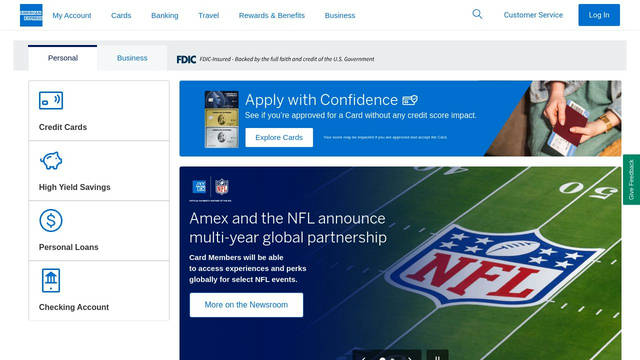This screenshot has height=360, width=640.
Task: Click the American Express logo
Action: 31,15
